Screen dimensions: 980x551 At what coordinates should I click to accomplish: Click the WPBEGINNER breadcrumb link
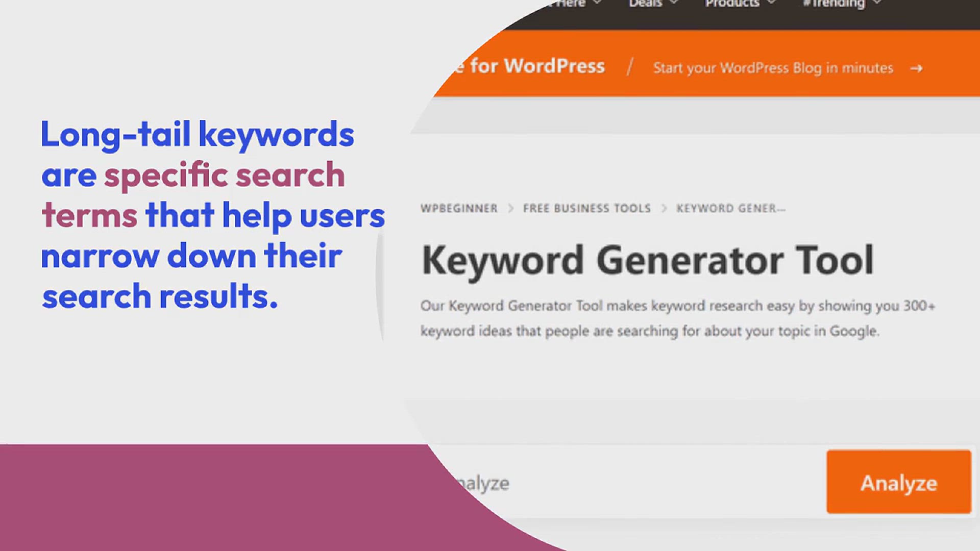coord(459,208)
